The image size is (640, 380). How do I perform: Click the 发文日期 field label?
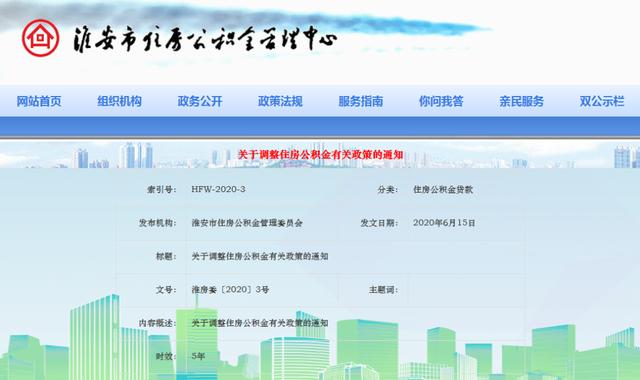coord(379,223)
